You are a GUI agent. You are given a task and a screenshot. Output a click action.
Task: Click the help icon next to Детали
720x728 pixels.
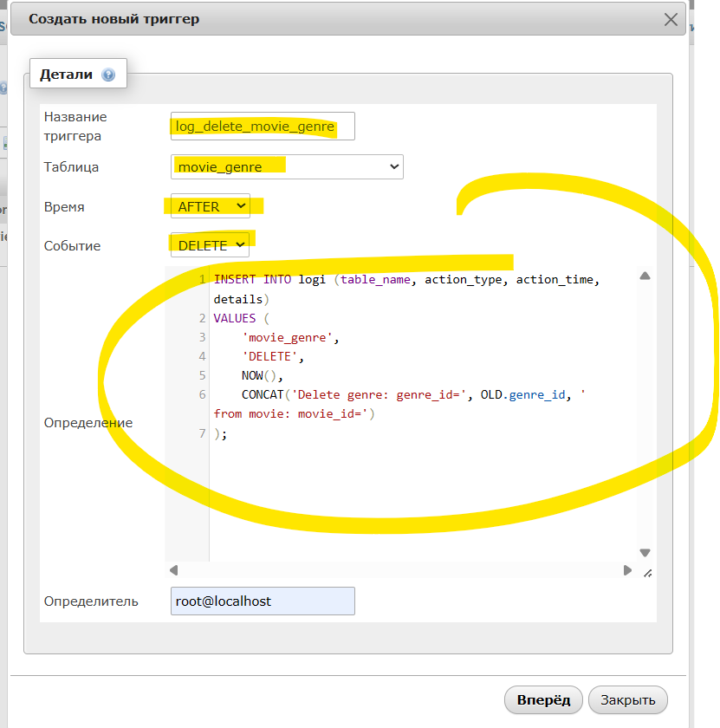click(108, 75)
